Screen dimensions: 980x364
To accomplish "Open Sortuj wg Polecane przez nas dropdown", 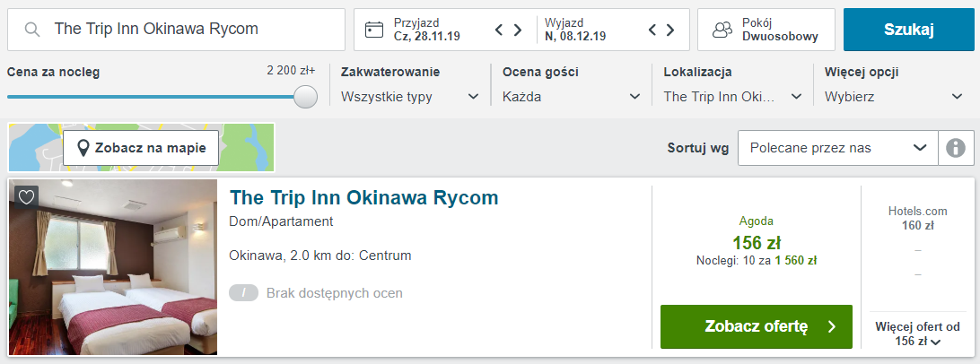I will [838, 148].
